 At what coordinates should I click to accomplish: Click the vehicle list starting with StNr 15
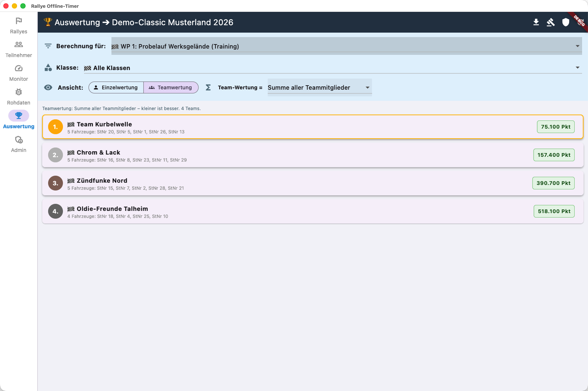pos(126,188)
